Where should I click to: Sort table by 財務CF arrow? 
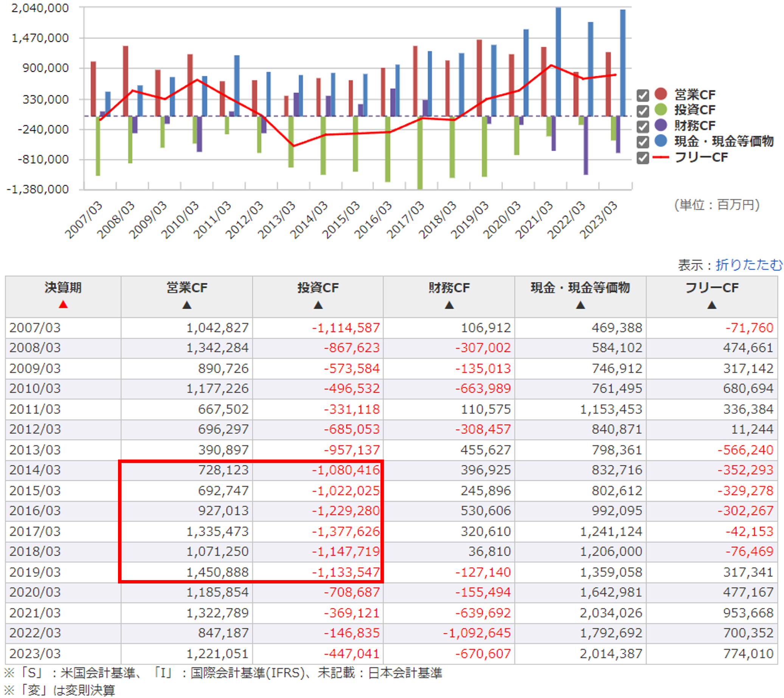coord(449,305)
